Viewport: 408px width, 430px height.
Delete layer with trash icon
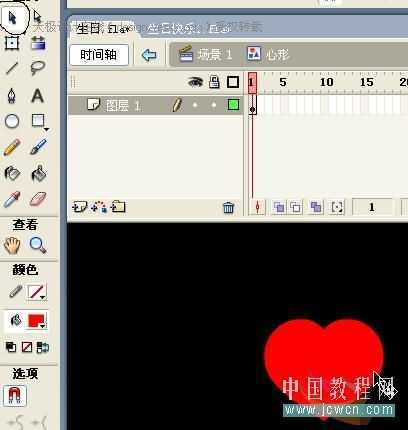[229, 208]
